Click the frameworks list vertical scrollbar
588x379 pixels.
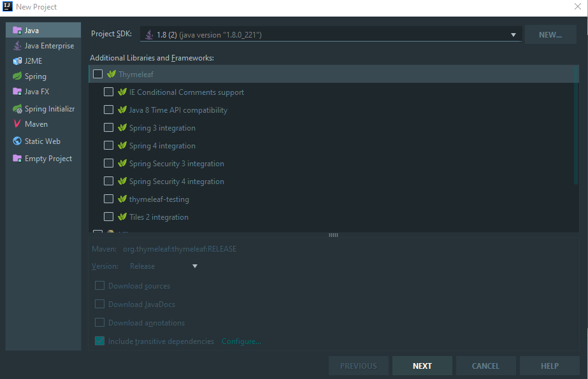(576, 125)
